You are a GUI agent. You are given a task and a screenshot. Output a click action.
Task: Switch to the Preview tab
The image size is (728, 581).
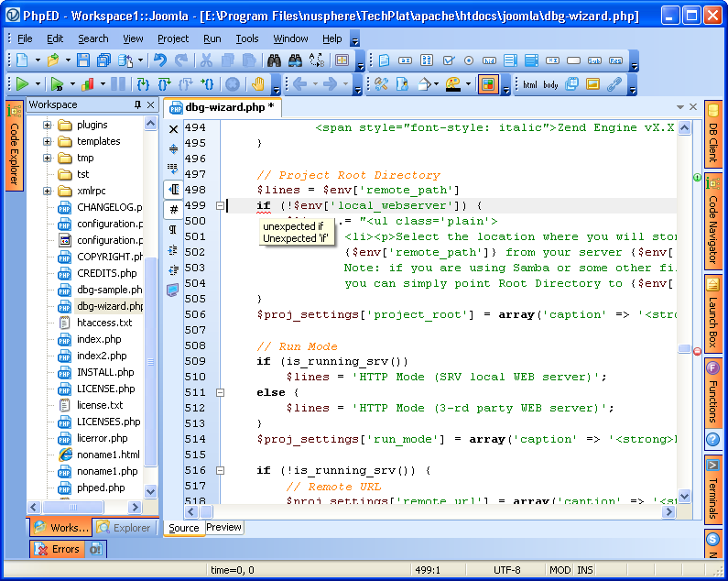click(223, 527)
